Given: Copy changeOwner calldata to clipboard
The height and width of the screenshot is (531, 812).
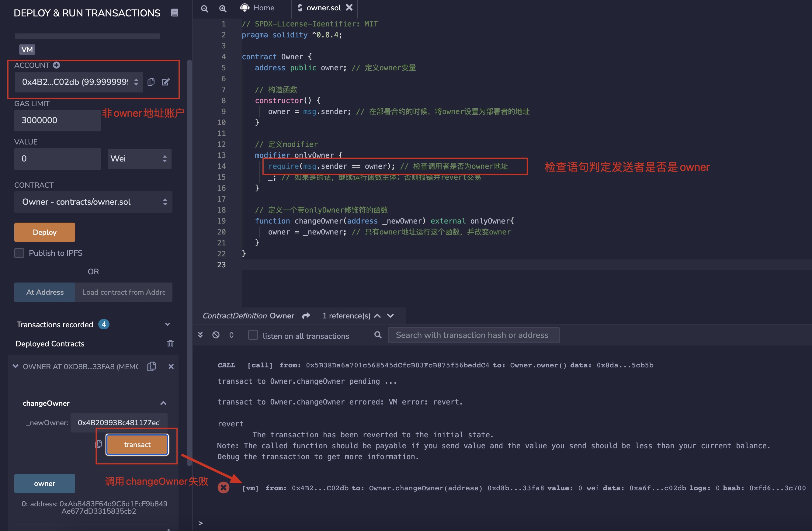Looking at the screenshot, I should point(99,444).
